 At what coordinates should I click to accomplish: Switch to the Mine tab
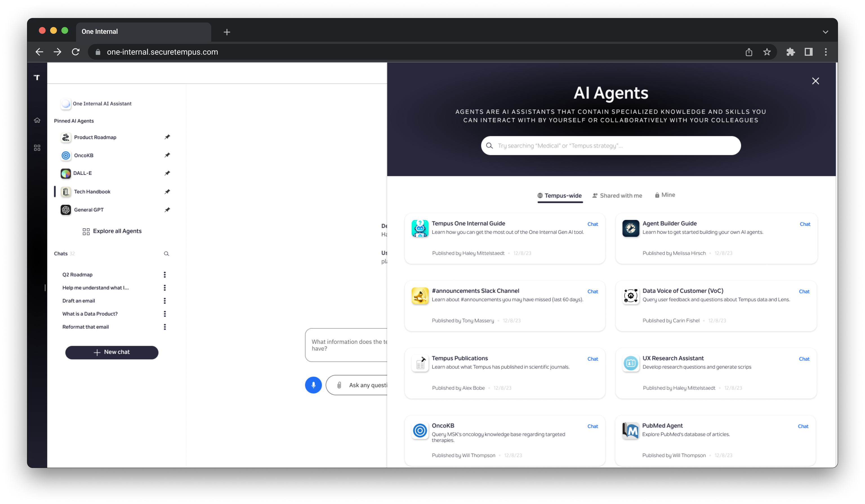coord(665,195)
